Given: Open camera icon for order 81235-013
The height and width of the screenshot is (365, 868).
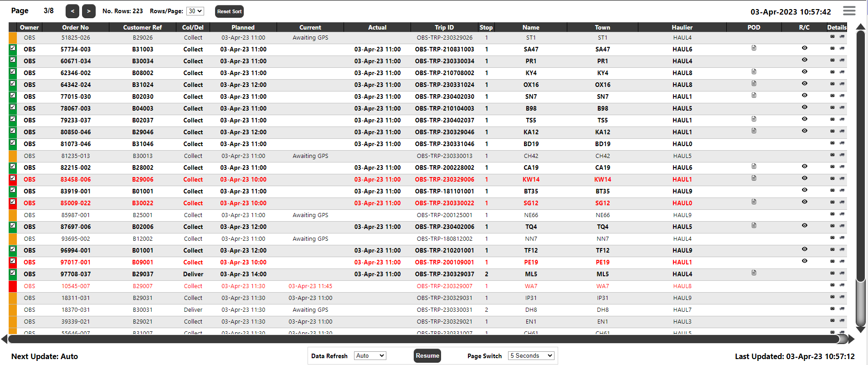Looking at the screenshot, I should [832, 155].
